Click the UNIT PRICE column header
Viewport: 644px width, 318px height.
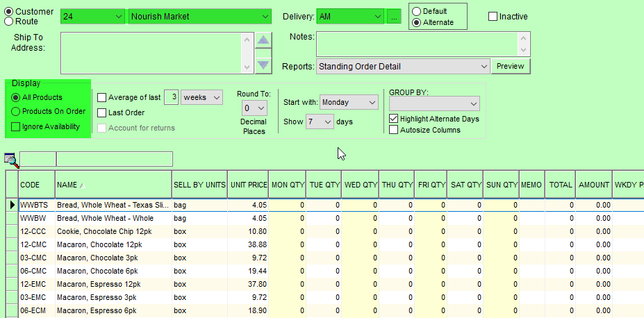tap(248, 185)
